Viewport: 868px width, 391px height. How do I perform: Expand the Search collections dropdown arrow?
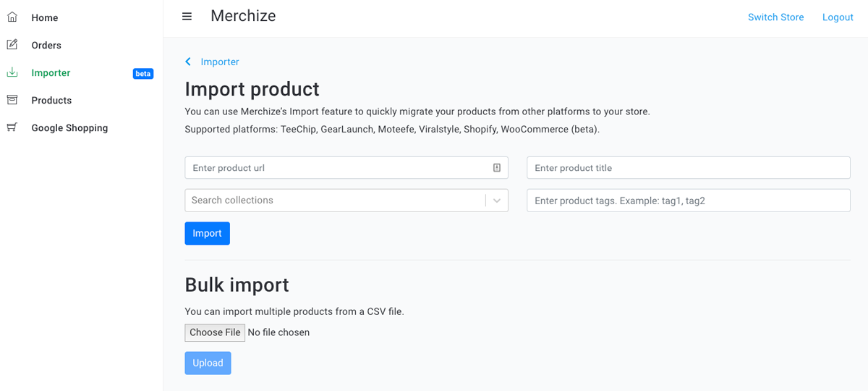(497, 201)
